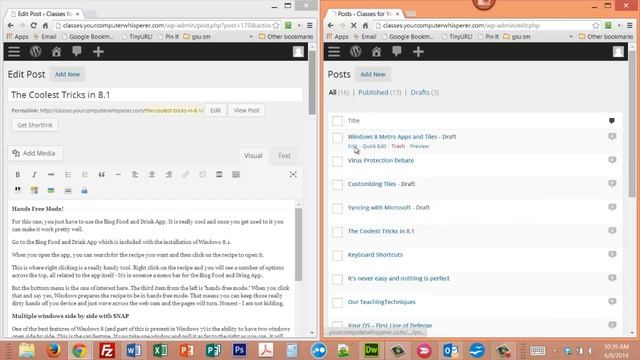Click the Get Shortlink button

coord(35,125)
